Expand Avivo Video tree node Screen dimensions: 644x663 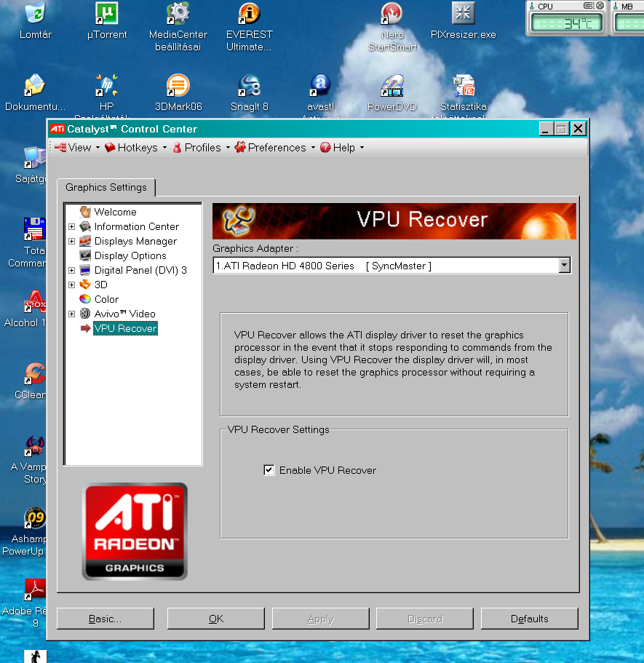(x=71, y=314)
